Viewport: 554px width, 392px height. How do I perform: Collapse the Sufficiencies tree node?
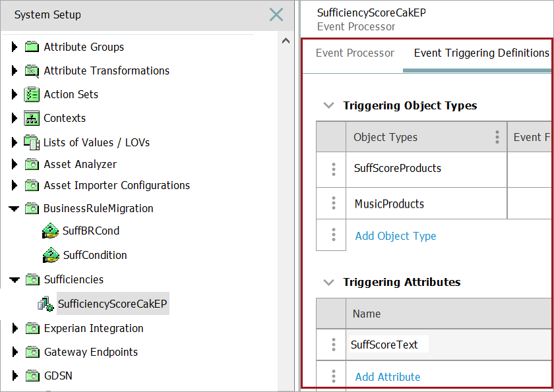tap(14, 280)
